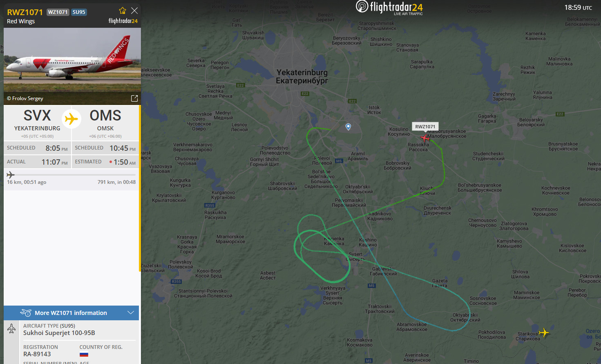The image size is (601, 364).
Task: Click the WZ1071 flight number badge
Action: point(58,12)
